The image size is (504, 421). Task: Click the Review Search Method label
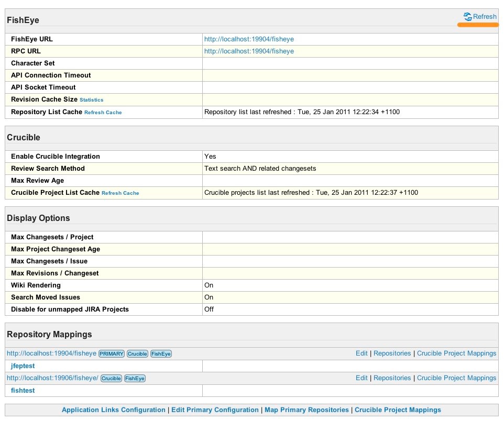point(48,169)
